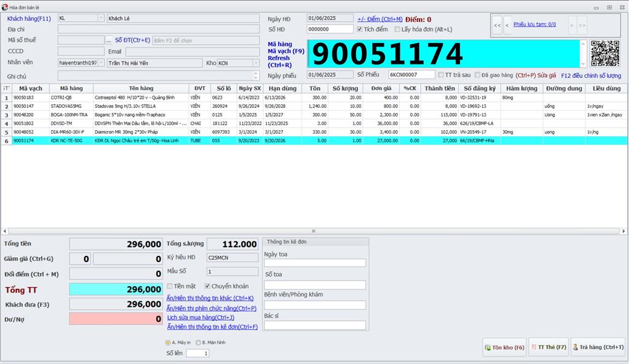Click the Tồn kho (F6) button
This screenshot has width=629, height=364.
pyautogui.click(x=504, y=347)
